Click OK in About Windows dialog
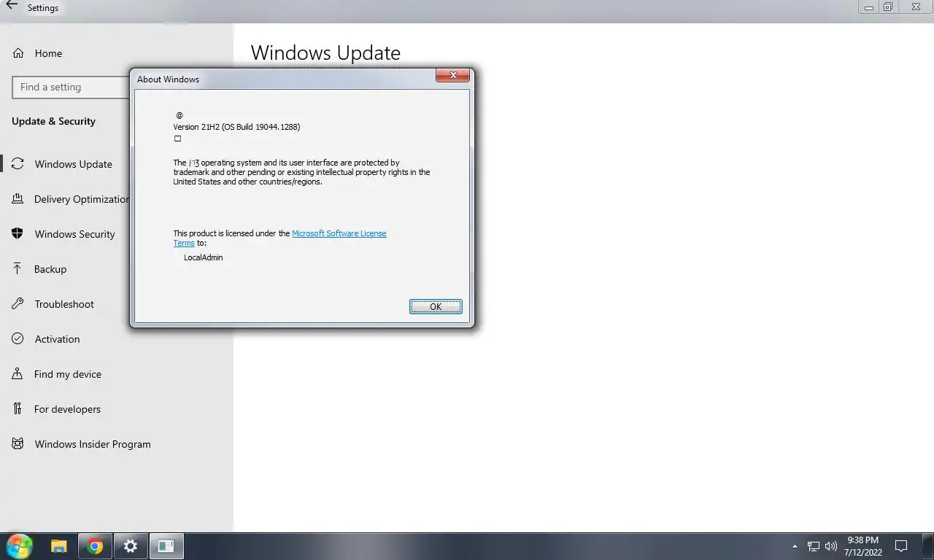This screenshot has height=560, width=934. pos(436,306)
